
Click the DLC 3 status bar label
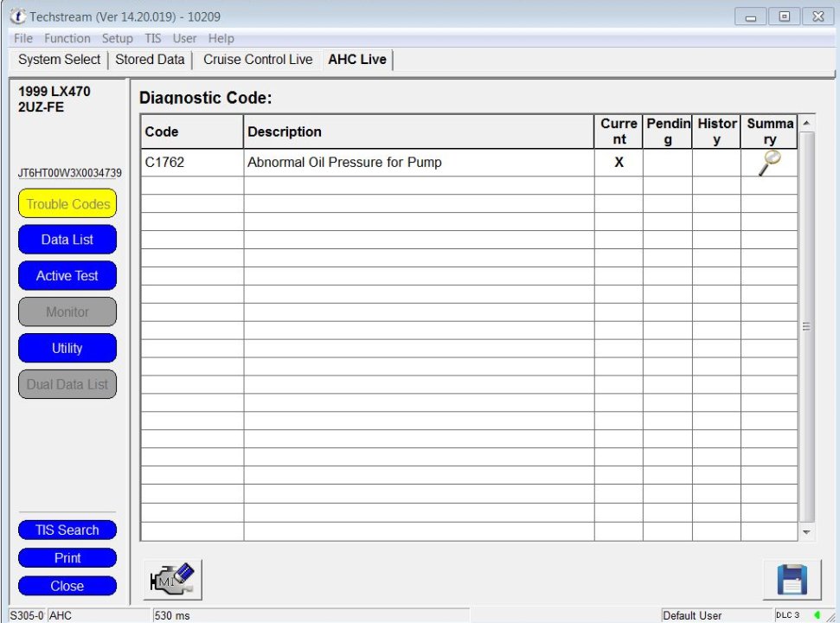[787, 615]
